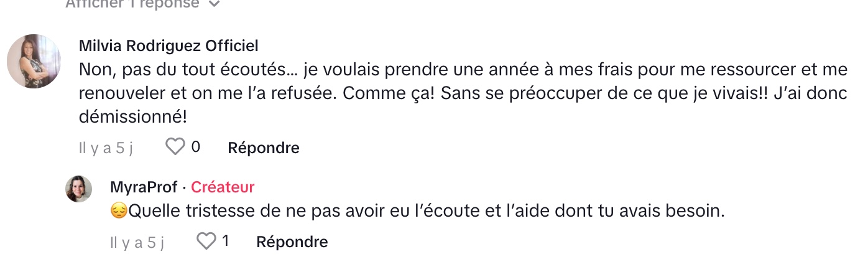This screenshot has width=868, height=264.
Task: Click the word démissionné! ending Milvia's comment
Action: (133, 116)
